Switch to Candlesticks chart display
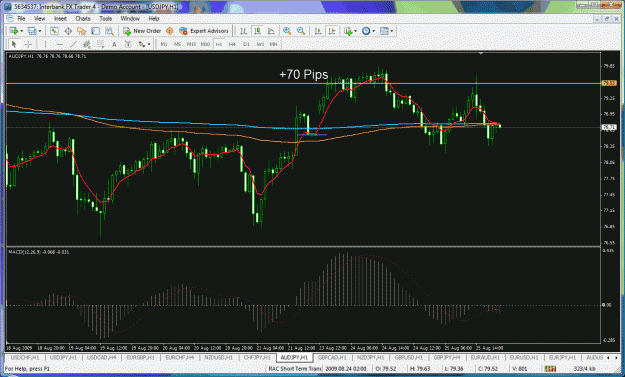The width and height of the screenshot is (625, 377). (257, 31)
